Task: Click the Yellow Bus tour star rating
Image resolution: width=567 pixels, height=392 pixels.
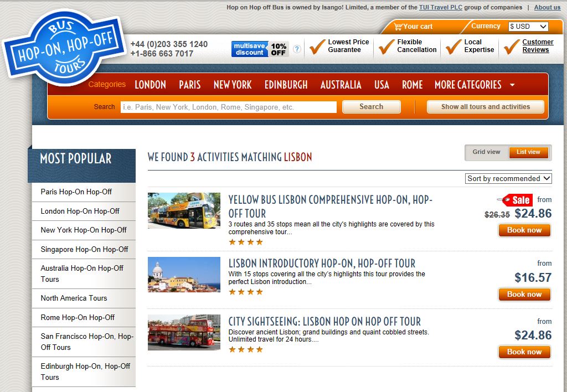Action: pyautogui.click(x=246, y=242)
